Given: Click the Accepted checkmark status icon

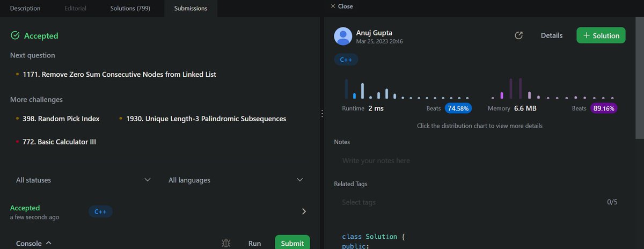Looking at the screenshot, I should click(x=15, y=35).
